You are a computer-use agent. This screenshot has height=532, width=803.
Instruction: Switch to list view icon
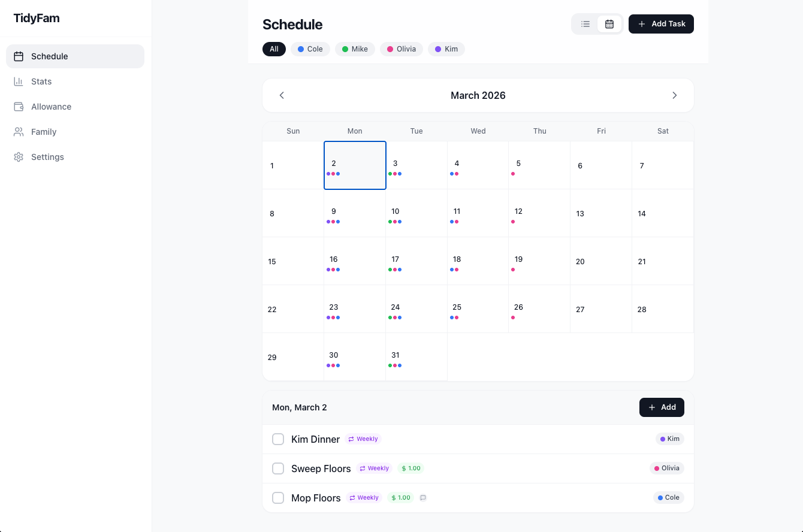pyautogui.click(x=585, y=24)
